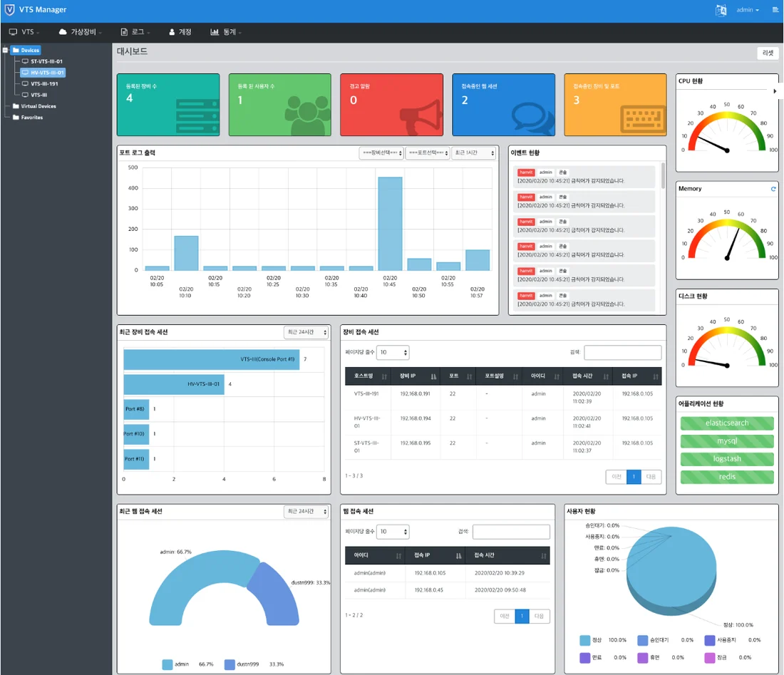Open the language translation icon in header
Image resolution: width=784 pixels, height=675 pixels.
point(721,10)
